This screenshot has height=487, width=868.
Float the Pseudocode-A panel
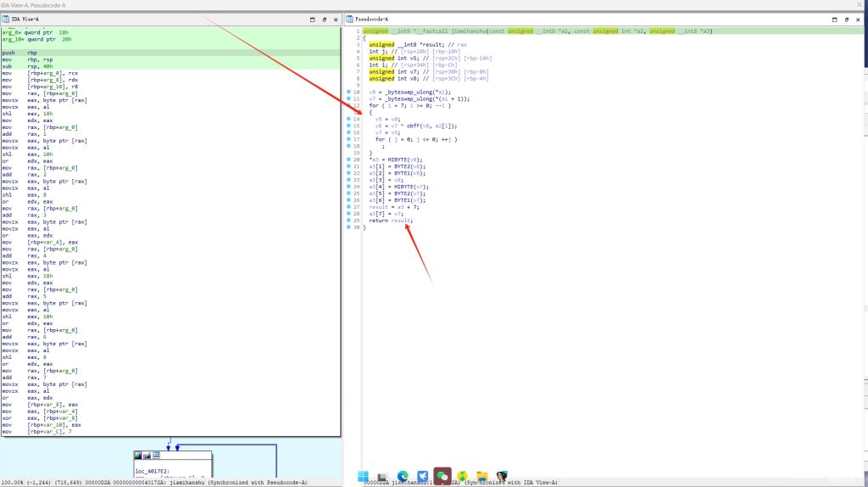pos(847,20)
